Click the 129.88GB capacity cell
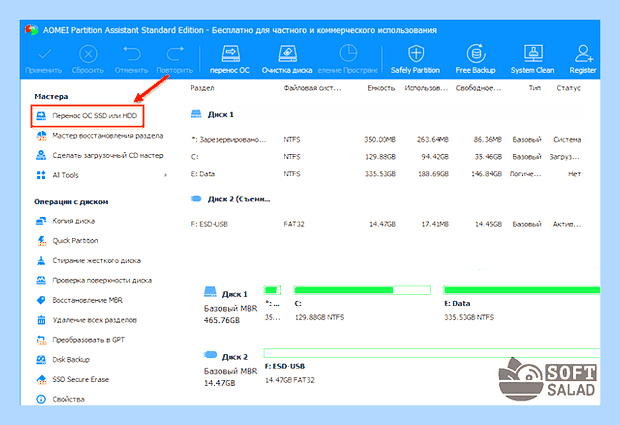This screenshot has height=425, width=620. coord(380,157)
